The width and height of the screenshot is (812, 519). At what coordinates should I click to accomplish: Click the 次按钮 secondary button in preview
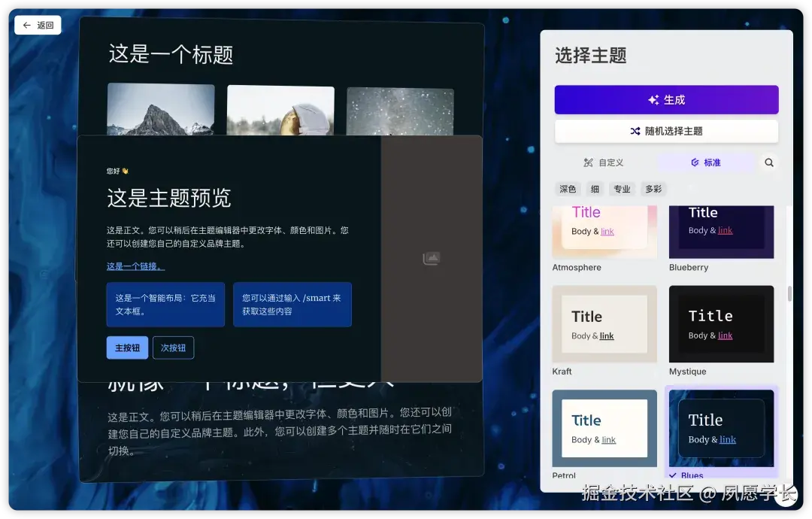coord(173,348)
